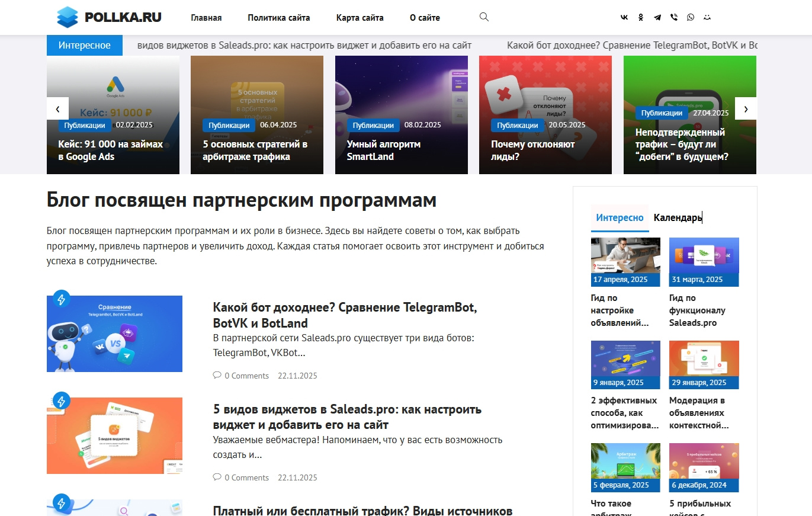The width and height of the screenshot is (812, 516).
Task: Open ticker headline about виджетов в Saleads.pro
Action: [304, 45]
